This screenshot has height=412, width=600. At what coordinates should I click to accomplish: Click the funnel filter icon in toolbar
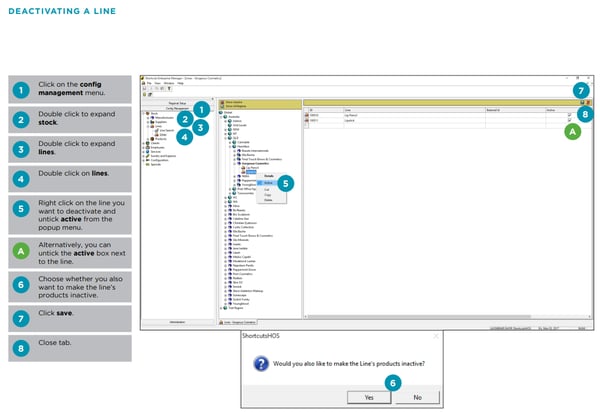[169, 88]
